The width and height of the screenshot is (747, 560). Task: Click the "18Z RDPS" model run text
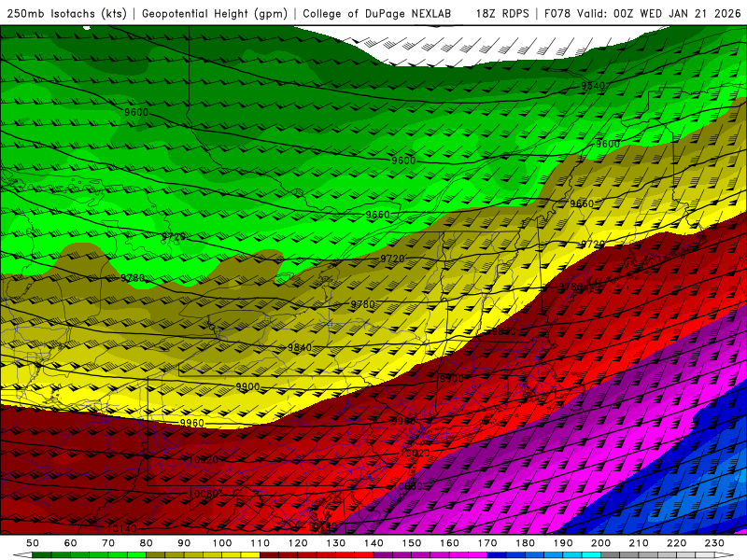tap(502, 13)
